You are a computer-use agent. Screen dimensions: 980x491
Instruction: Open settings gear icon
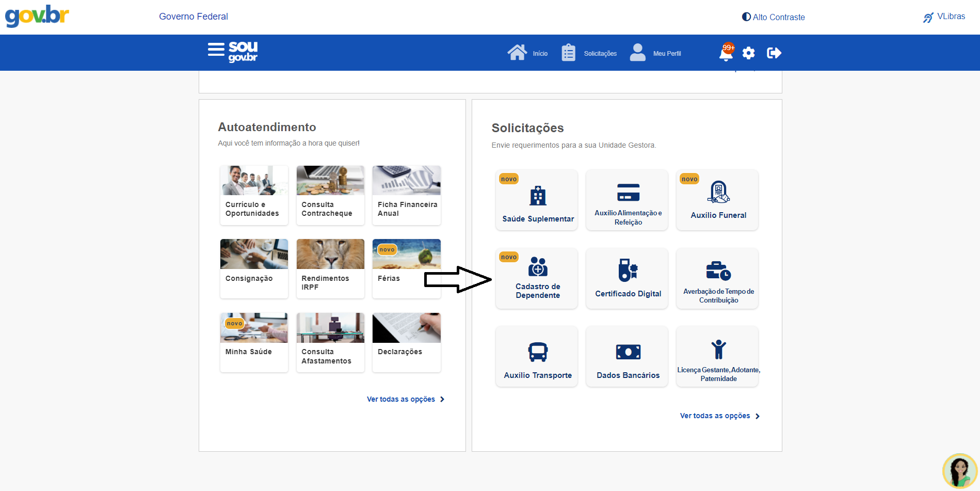tap(748, 53)
